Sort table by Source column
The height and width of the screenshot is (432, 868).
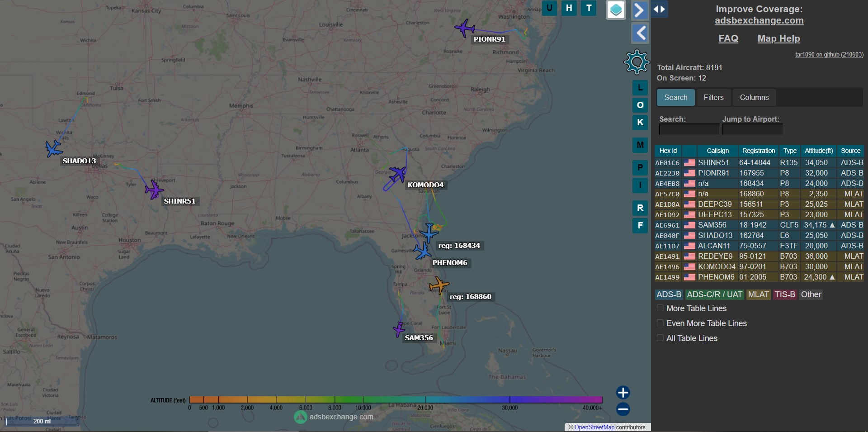(850, 151)
